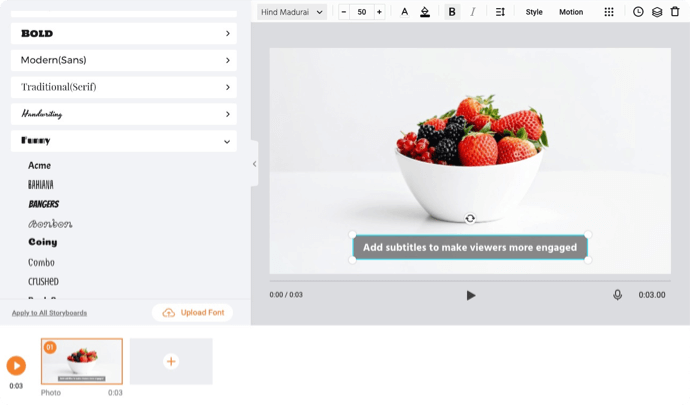Click the microphone voiceover icon
690x405 pixels.
point(617,295)
